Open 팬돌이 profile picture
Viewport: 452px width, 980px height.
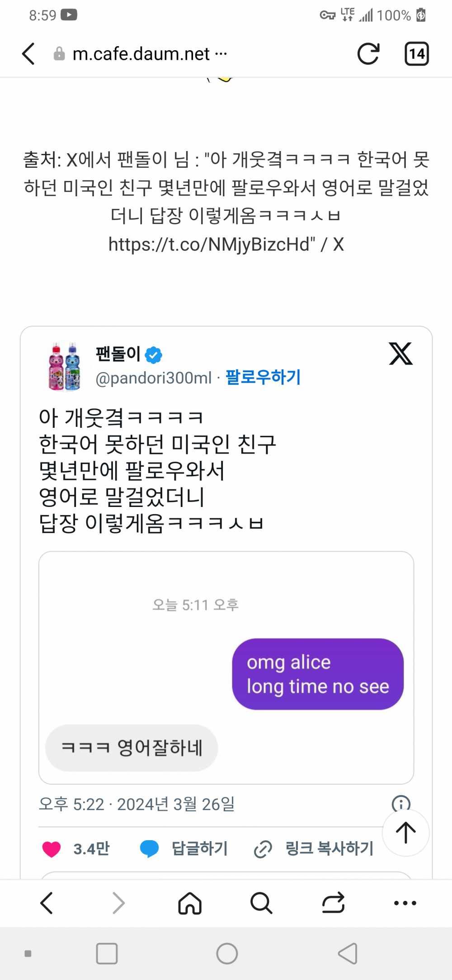(x=65, y=366)
